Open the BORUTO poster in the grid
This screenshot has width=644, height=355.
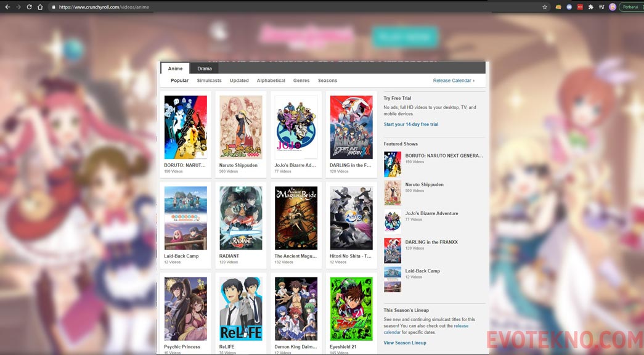point(185,128)
